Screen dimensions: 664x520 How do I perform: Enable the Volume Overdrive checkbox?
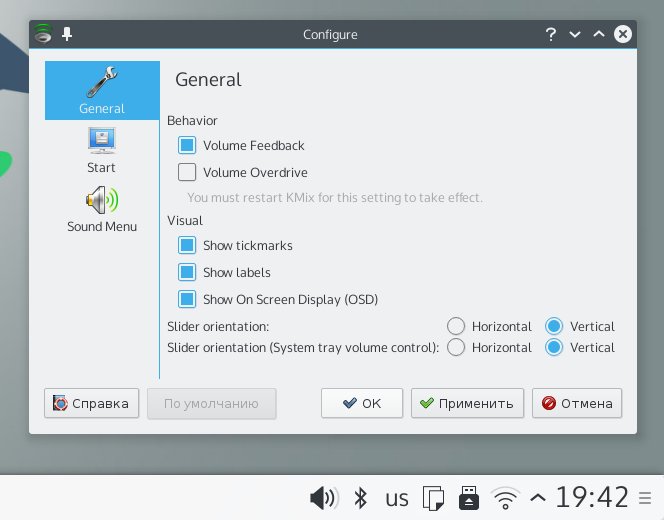click(x=187, y=172)
